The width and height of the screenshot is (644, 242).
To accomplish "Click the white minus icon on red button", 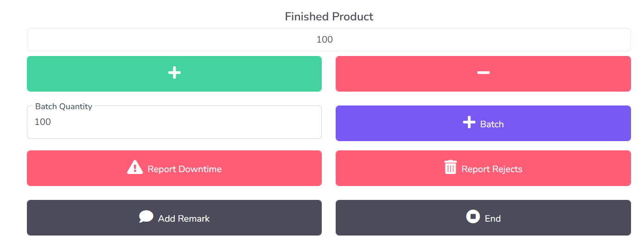I will [484, 73].
